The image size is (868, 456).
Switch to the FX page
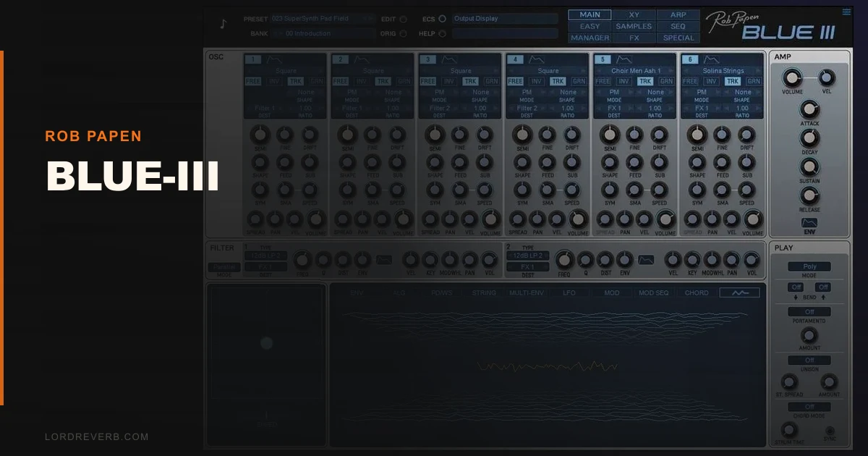(x=634, y=38)
